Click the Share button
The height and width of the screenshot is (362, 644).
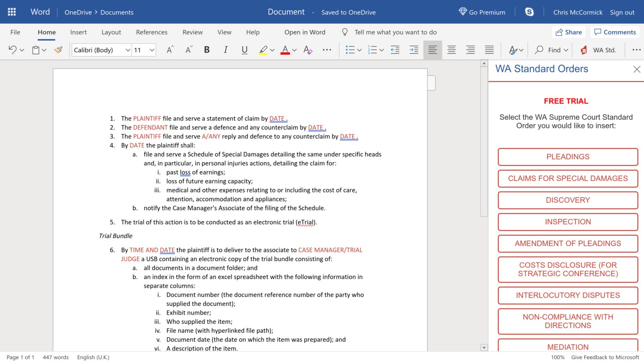tap(569, 32)
